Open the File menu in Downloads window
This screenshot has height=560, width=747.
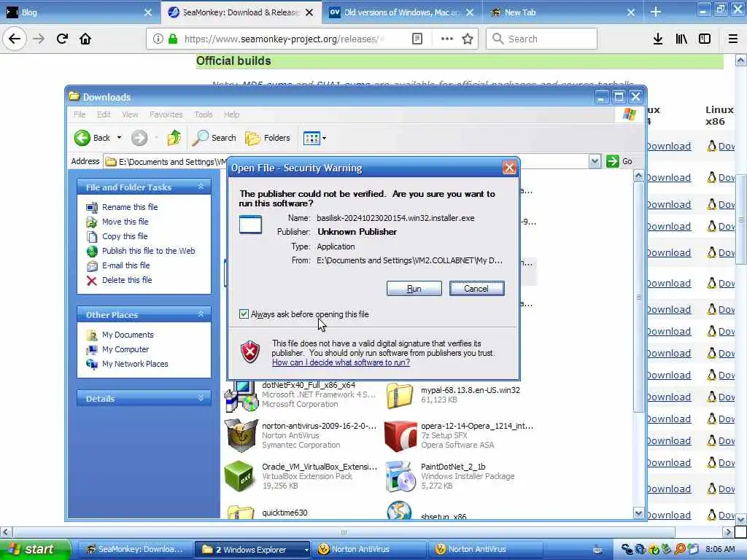pos(80,114)
